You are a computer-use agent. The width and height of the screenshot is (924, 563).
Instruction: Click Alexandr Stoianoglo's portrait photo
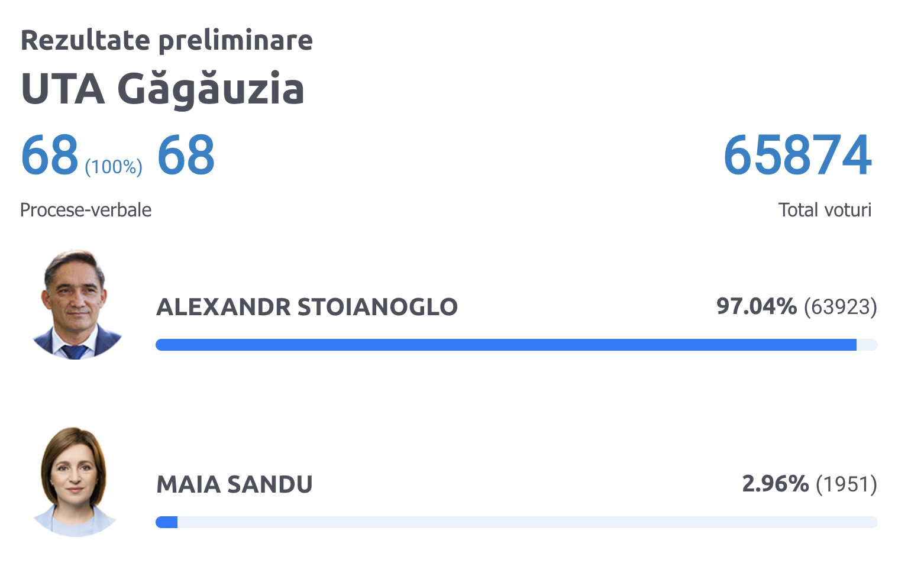tap(76, 305)
